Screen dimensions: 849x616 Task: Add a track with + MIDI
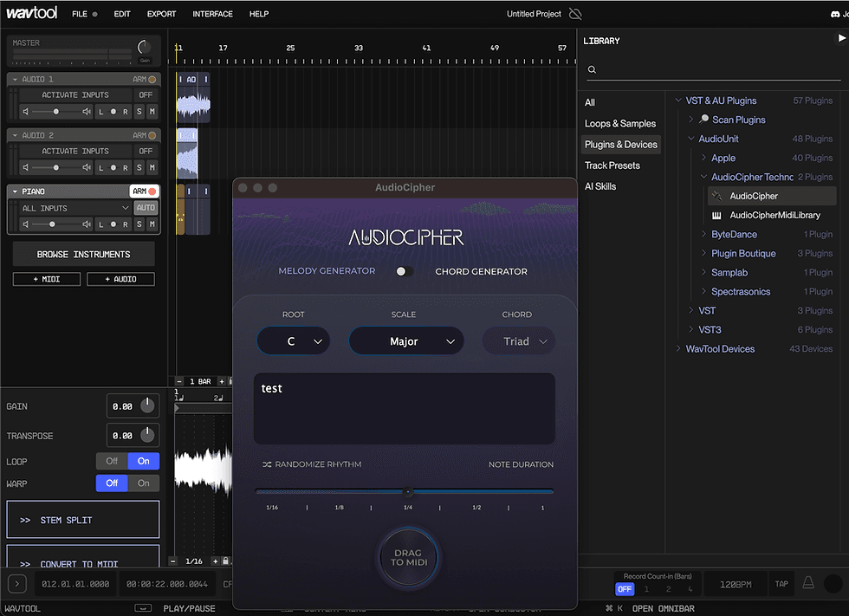[x=47, y=279]
